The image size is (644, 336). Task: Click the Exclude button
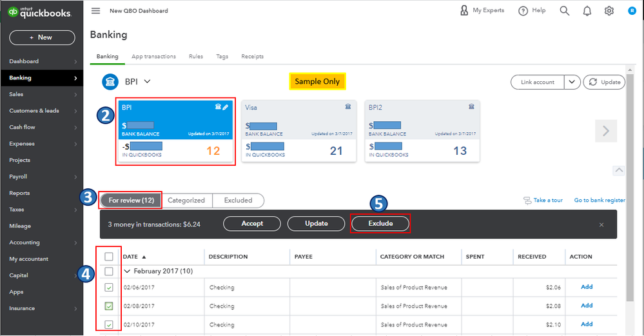380,223
